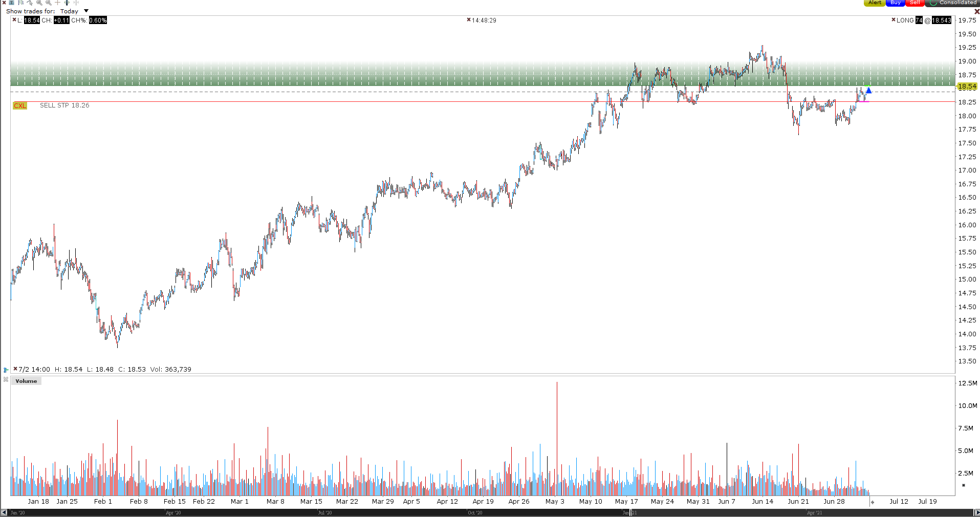Screen dimensions: 980x517
Task: Click the Volume study label
Action: click(x=26, y=381)
